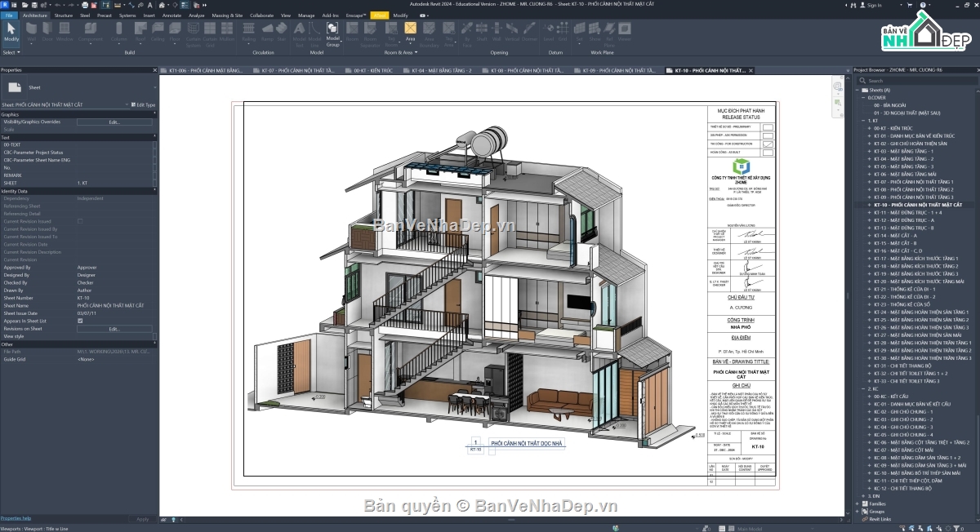Select the Ceiling tool
The height and width of the screenshot is (532, 980).
point(158,32)
